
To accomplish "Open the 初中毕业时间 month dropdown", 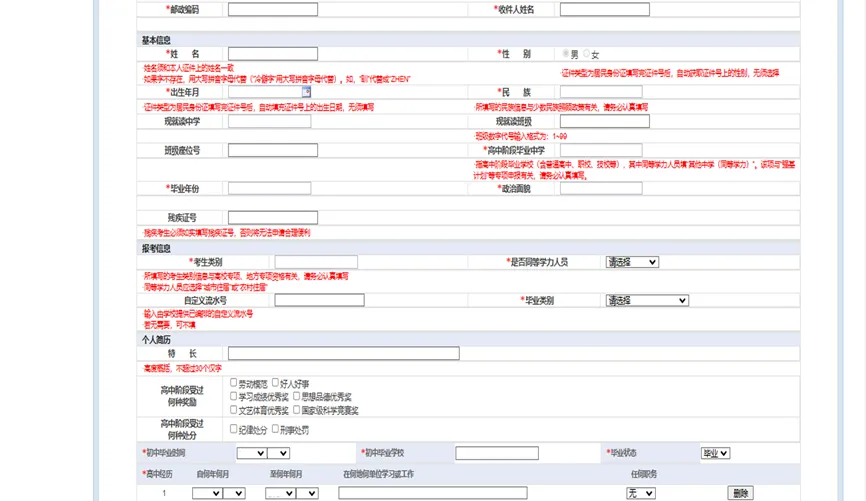I will 278,453.
